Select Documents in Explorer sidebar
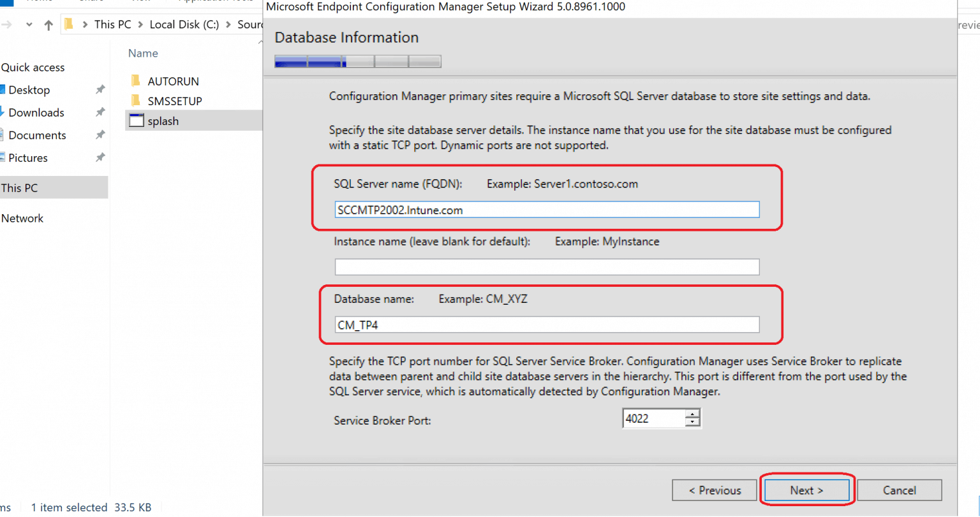 coord(37,135)
